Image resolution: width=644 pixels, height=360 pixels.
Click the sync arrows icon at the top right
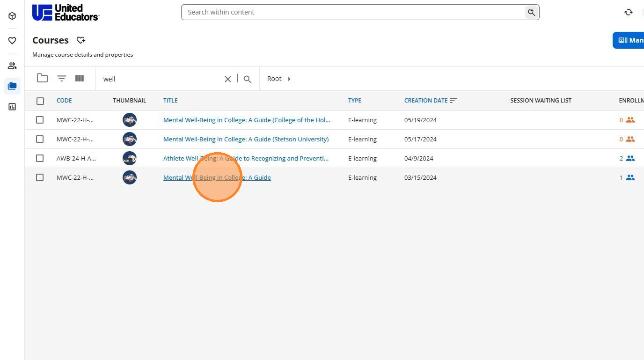629,12
